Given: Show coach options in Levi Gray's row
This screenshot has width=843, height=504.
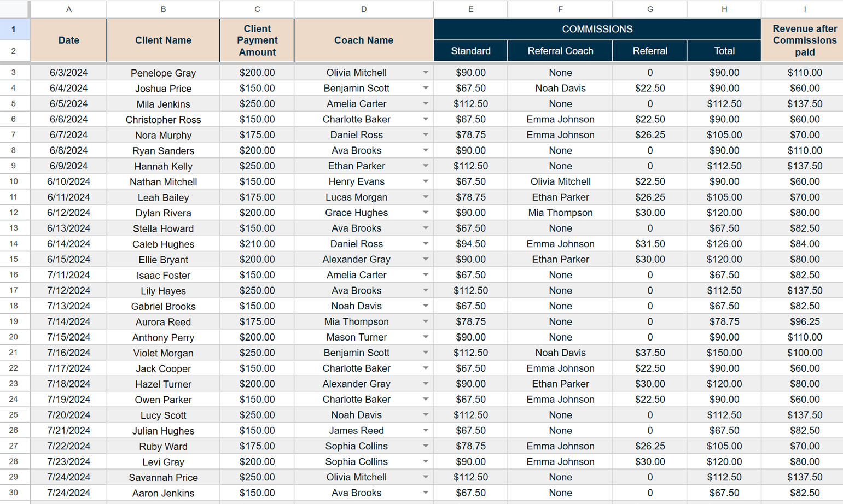Looking at the screenshot, I should 425,462.
